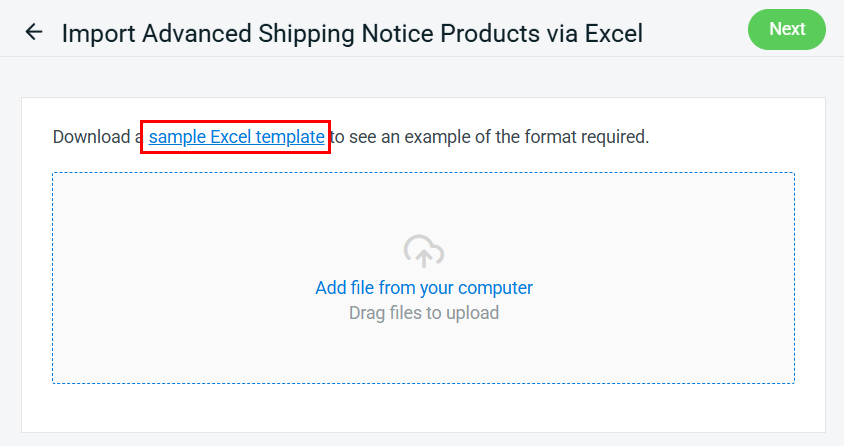
Task: Click the 'Drag files to upload' text
Action: (x=423, y=313)
